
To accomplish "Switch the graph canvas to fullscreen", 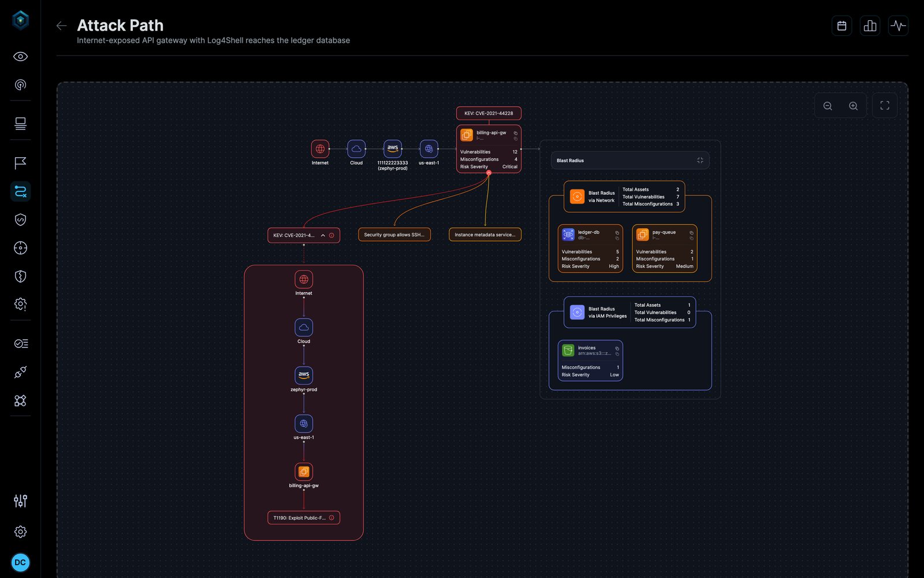I will tap(885, 106).
